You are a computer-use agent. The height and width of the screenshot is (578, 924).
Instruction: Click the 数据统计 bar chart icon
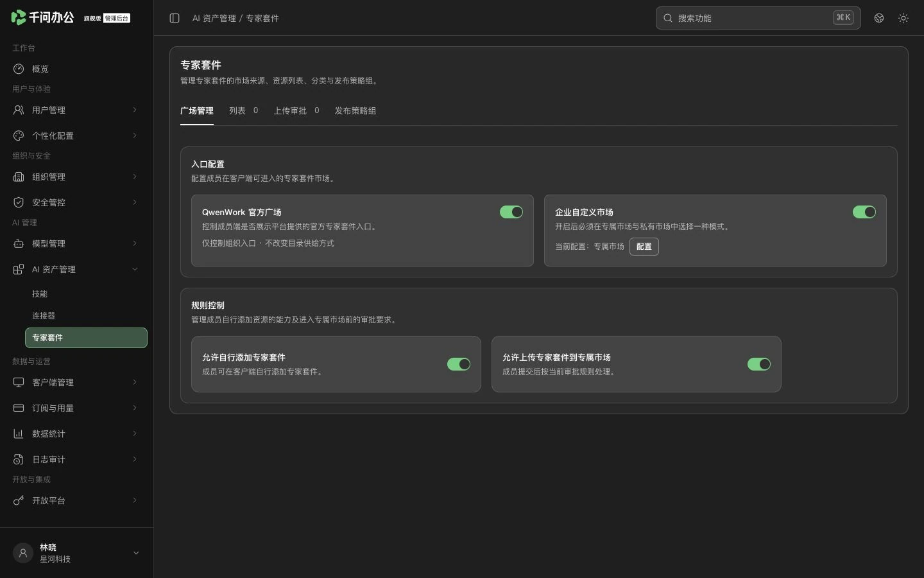click(19, 433)
